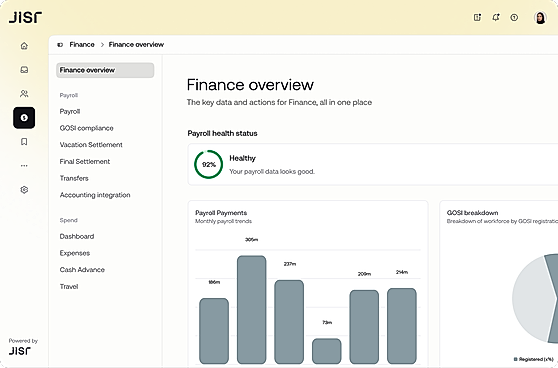
Task: Open the Inbox icon in sidebar
Action: tap(24, 69)
